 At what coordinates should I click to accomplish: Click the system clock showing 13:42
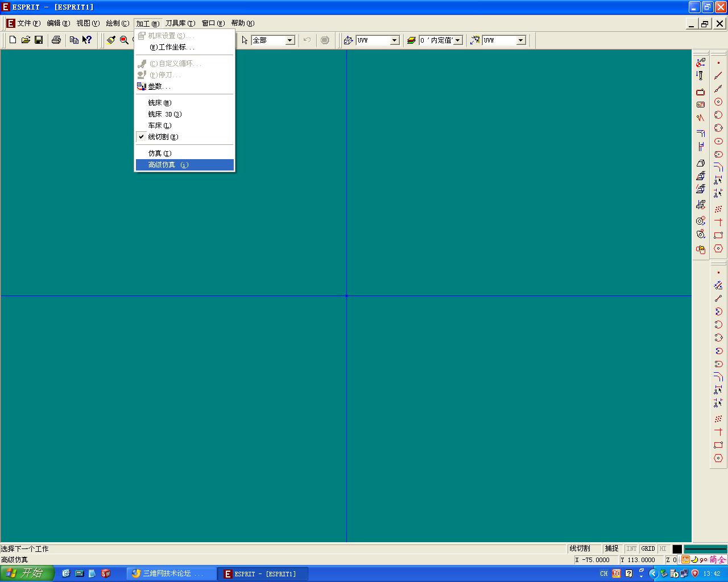(712, 574)
